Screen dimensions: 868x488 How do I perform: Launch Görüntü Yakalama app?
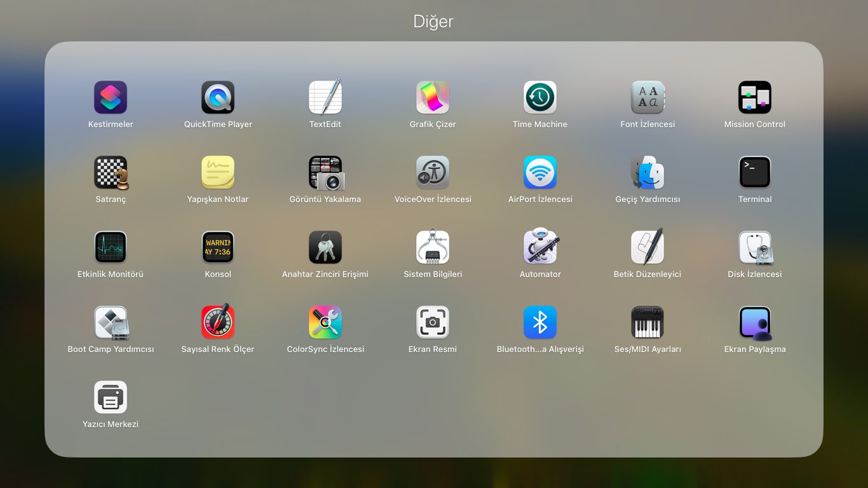325,173
